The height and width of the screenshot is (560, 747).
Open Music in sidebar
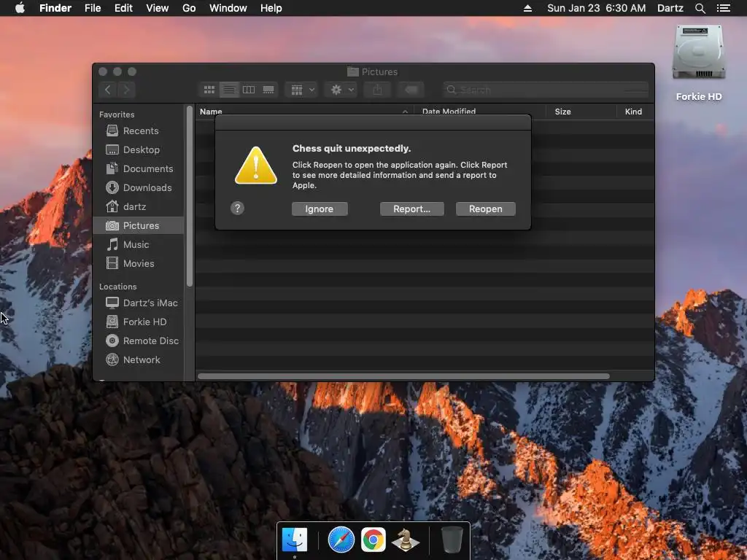tap(138, 244)
